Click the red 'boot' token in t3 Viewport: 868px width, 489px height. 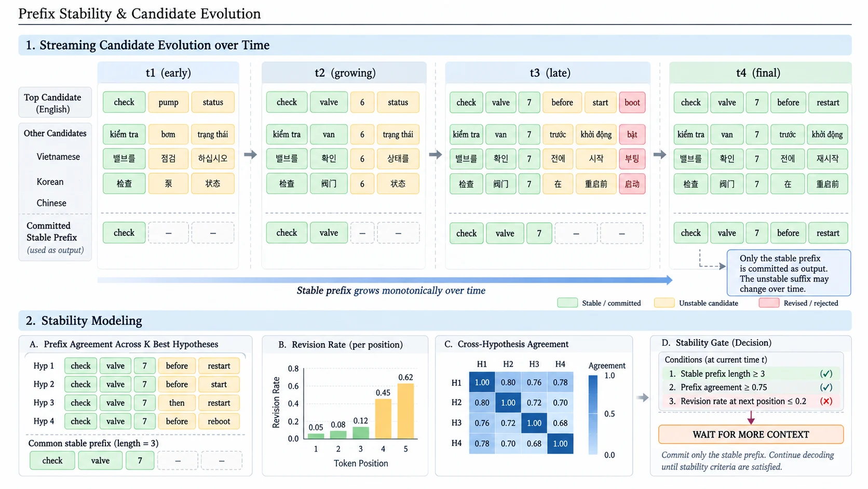[632, 102]
